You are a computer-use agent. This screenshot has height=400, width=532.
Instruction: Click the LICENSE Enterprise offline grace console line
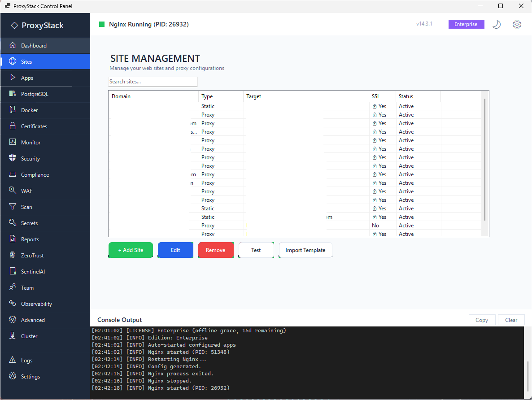tap(189, 330)
